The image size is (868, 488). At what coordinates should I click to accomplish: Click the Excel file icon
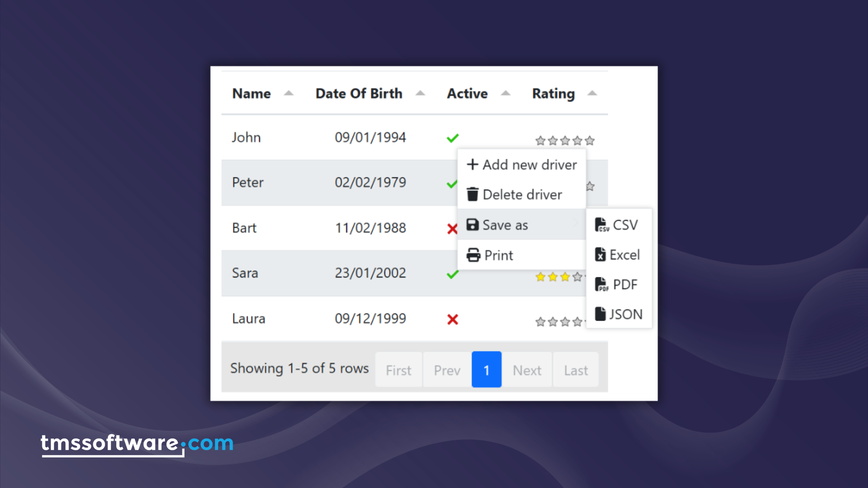tap(600, 254)
